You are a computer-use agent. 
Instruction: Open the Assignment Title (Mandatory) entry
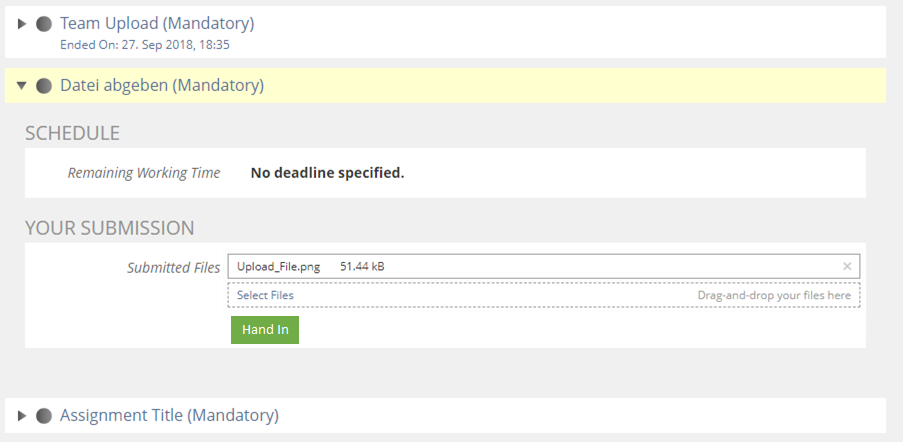pos(169,415)
